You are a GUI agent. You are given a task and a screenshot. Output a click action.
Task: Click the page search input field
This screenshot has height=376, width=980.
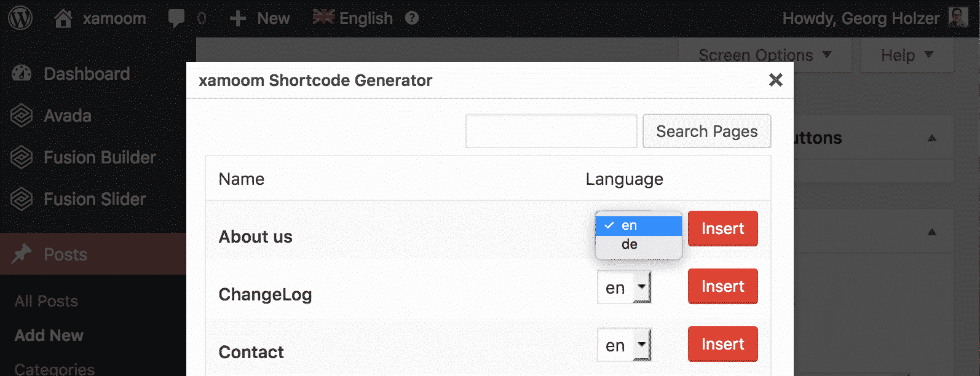click(551, 131)
